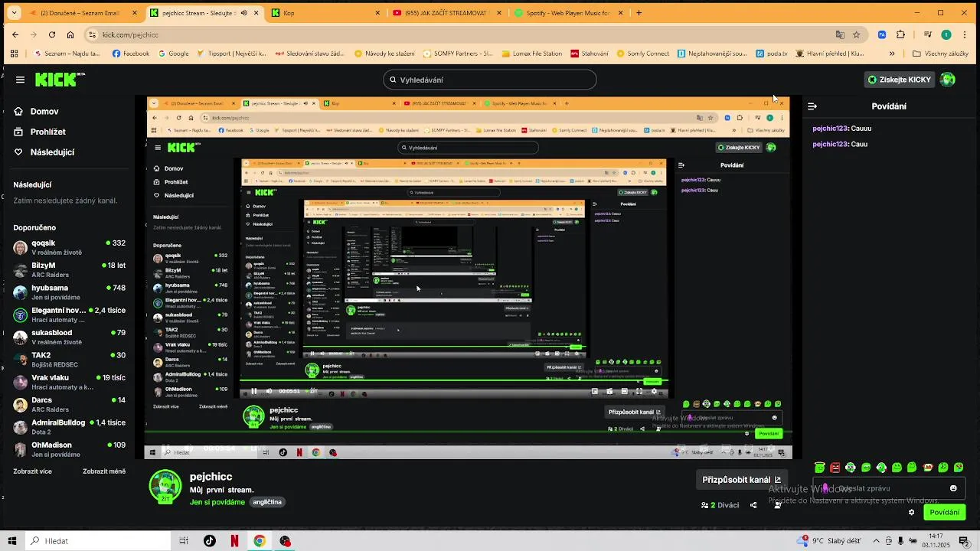Open the Facebook bookmark
This screenshot has height=551, width=980.
(131, 54)
